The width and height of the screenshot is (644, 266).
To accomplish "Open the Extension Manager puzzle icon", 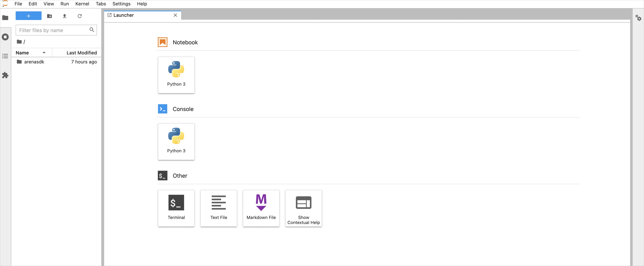I will [5, 75].
